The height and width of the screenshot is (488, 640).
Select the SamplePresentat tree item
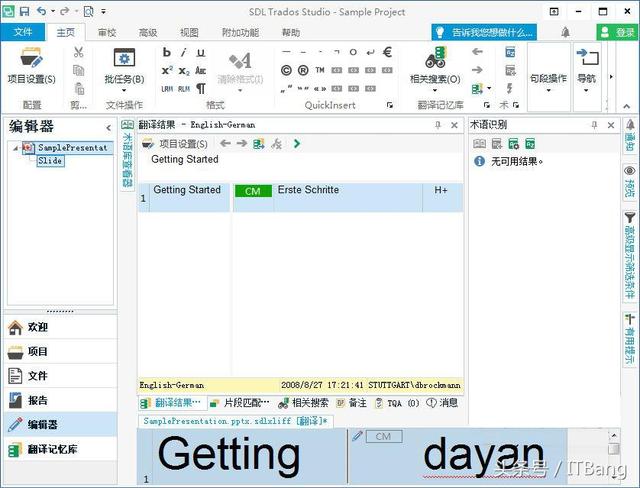pyautogui.click(x=68, y=148)
